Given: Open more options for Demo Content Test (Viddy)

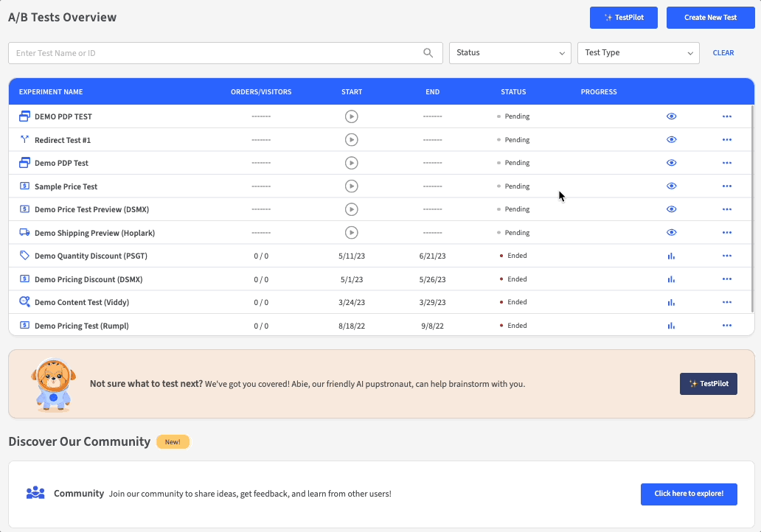Looking at the screenshot, I should click(727, 303).
